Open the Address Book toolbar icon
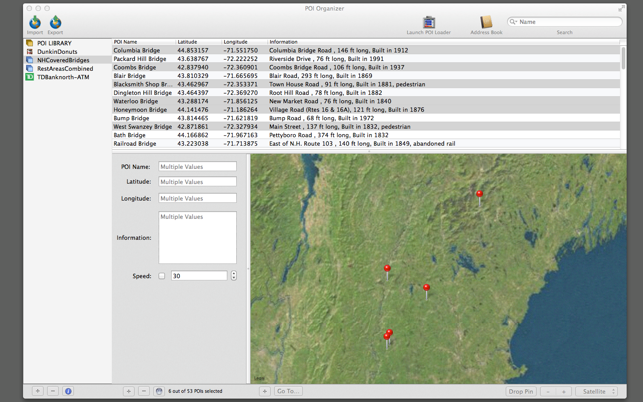 coord(486,22)
